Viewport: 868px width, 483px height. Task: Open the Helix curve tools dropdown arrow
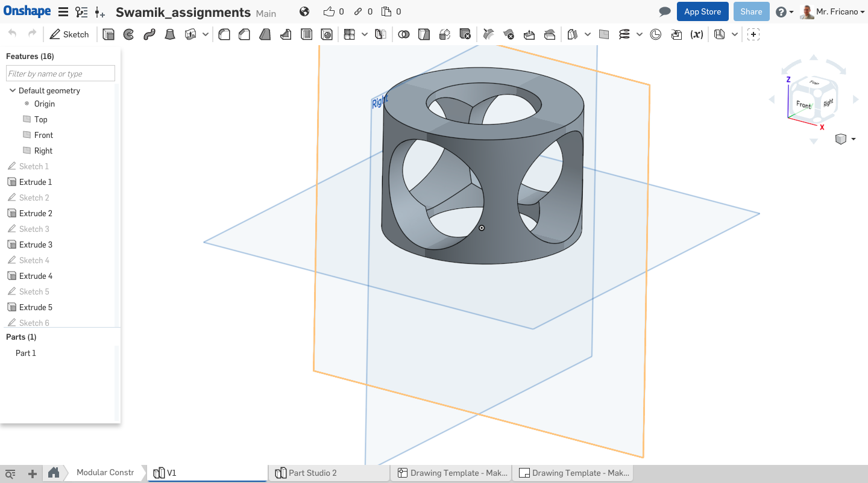point(640,34)
